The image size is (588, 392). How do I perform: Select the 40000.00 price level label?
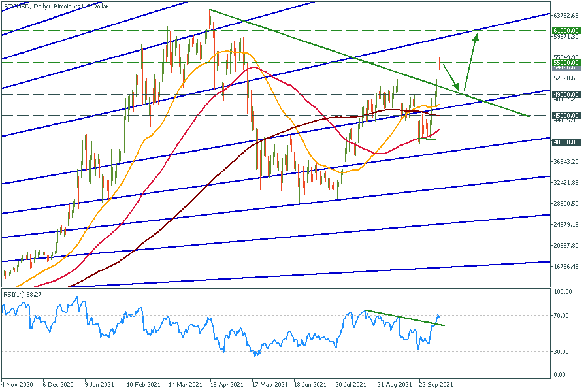(x=566, y=142)
